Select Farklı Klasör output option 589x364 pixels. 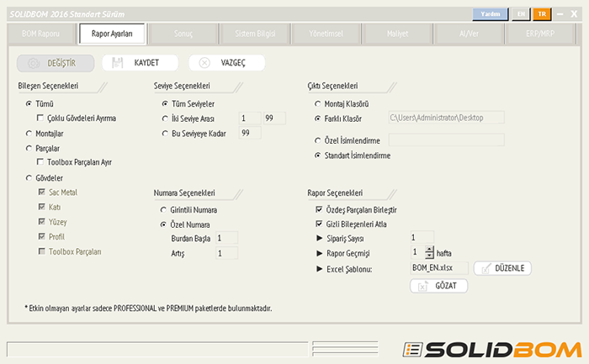pyautogui.click(x=318, y=119)
